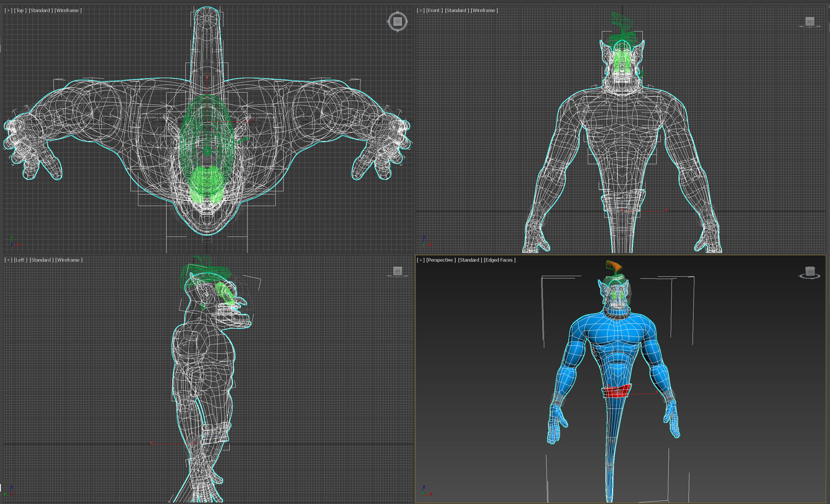Open [Wireframe] display menu in the Left viewport
The width and height of the screenshot is (830, 504).
point(69,260)
